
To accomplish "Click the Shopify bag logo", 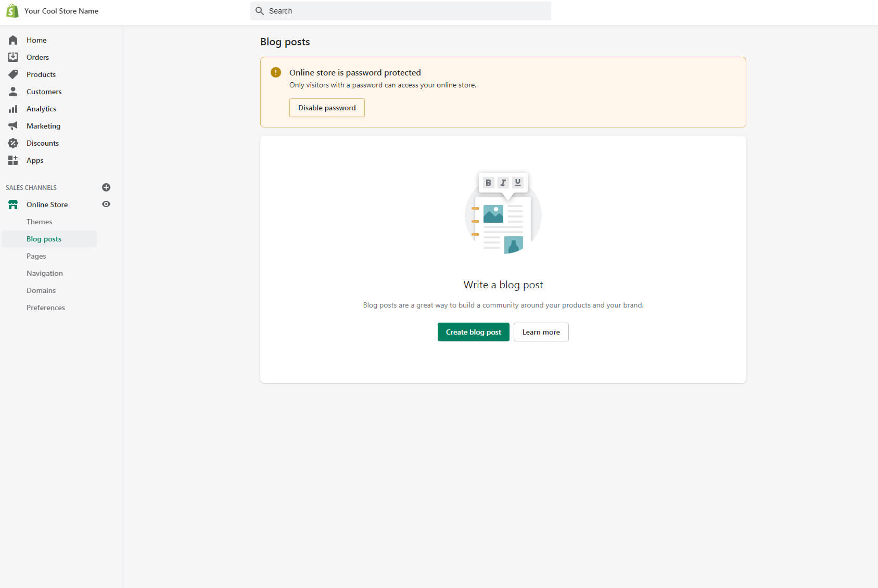I will pos(12,10).
